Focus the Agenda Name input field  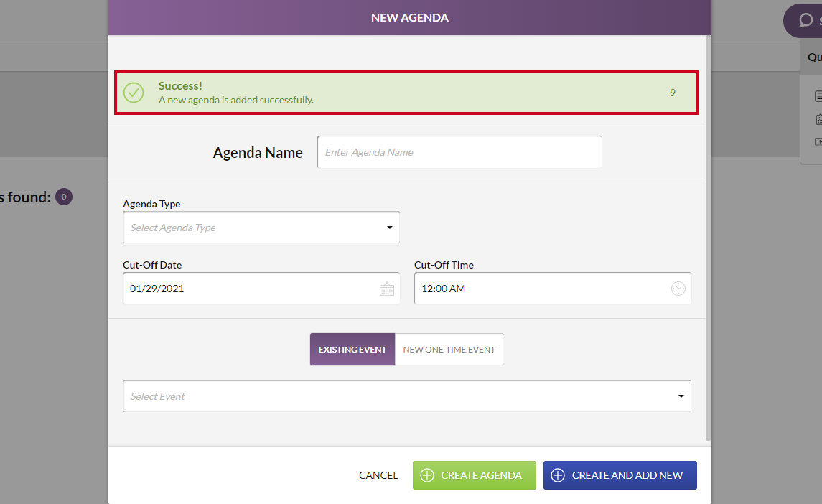459,152
